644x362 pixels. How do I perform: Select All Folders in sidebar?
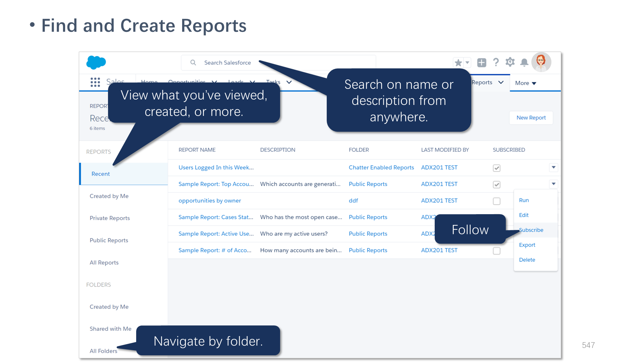click(103, 351)
